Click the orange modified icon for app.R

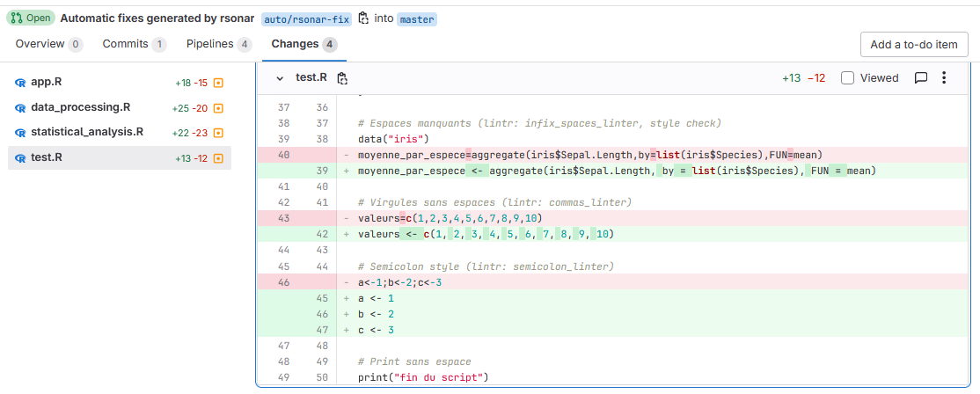click(x=218, y=83)
